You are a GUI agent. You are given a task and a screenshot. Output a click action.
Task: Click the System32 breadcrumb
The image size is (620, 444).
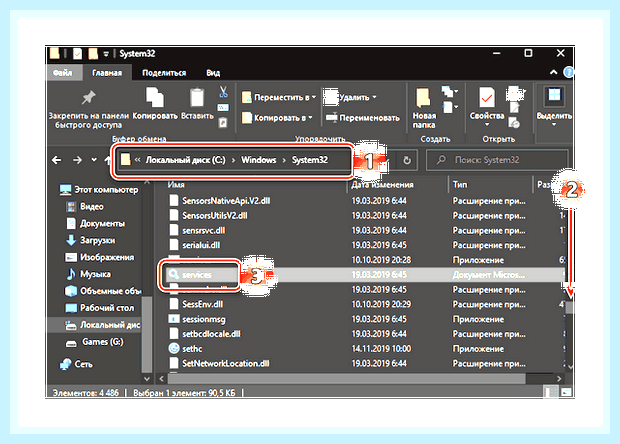coord(310,160)
